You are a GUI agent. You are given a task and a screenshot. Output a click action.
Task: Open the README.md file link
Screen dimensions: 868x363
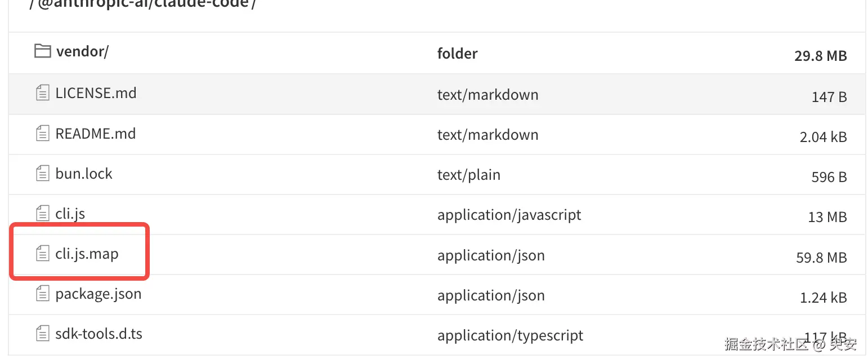click(x=95, y=133)
